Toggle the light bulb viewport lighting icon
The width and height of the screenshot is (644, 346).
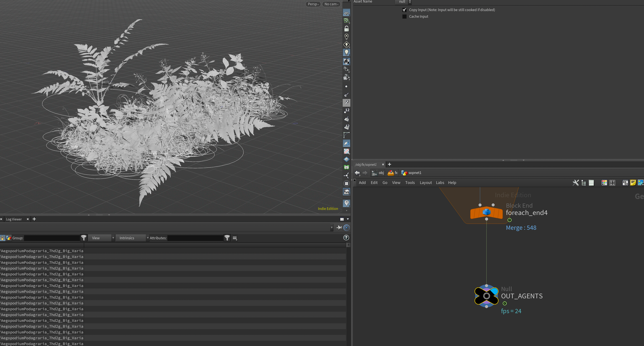[346, 52]
